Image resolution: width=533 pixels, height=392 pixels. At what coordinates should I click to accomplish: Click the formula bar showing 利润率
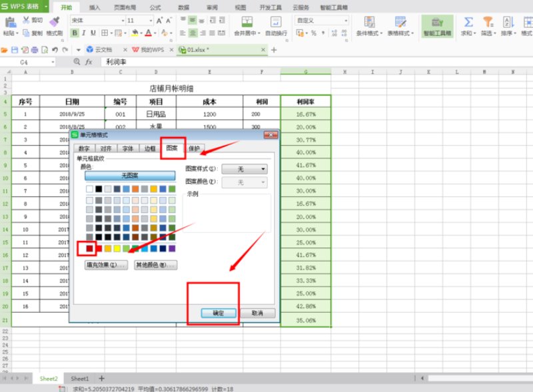pos(266,61)
